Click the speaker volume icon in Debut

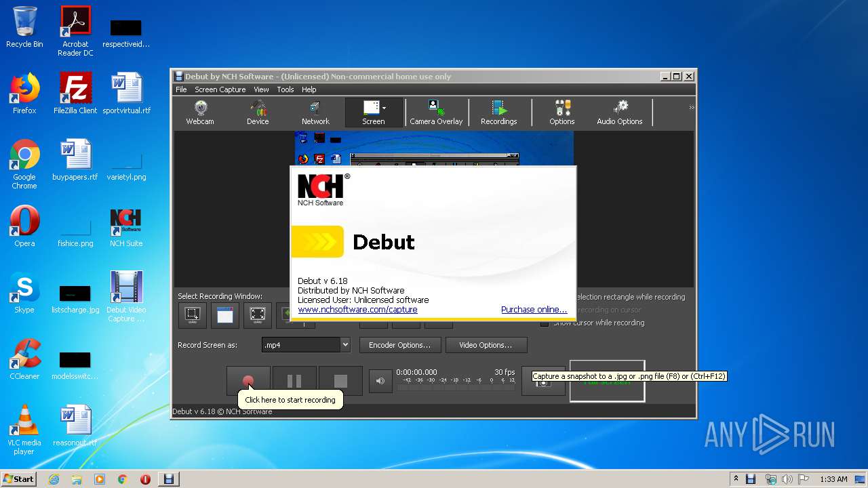coord(380,381)
